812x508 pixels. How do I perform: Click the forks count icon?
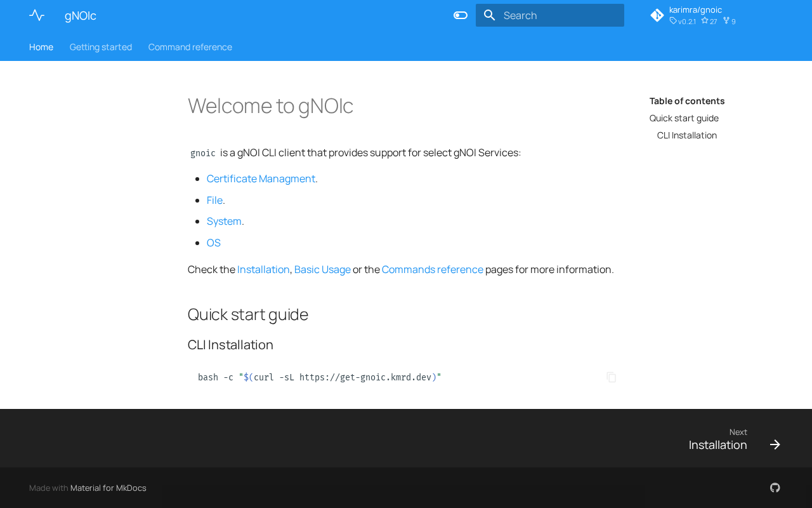pyautogui.click(x=726, y=21)
